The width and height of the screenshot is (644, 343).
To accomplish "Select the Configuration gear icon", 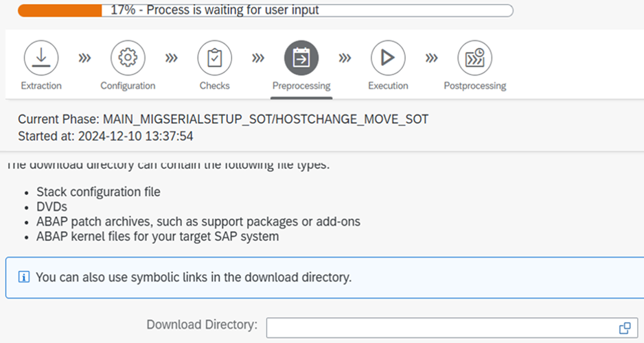I will click(x=128, y=58).
